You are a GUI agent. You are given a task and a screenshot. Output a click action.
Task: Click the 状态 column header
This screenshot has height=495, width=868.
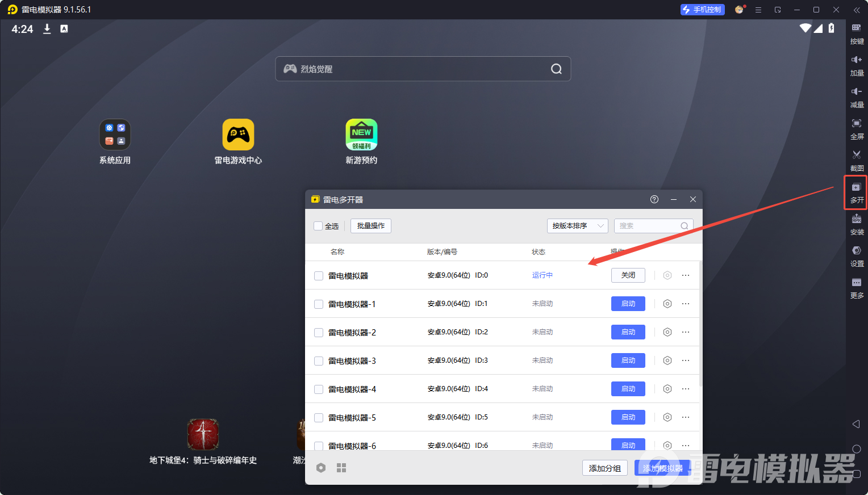coord(539,252)
